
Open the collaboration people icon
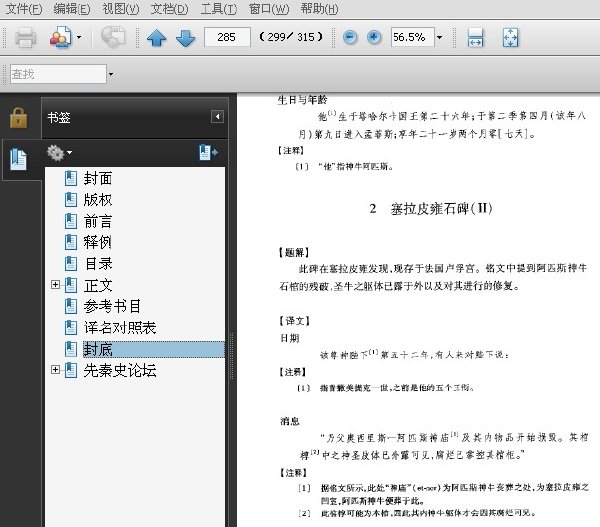click(61, 37)
